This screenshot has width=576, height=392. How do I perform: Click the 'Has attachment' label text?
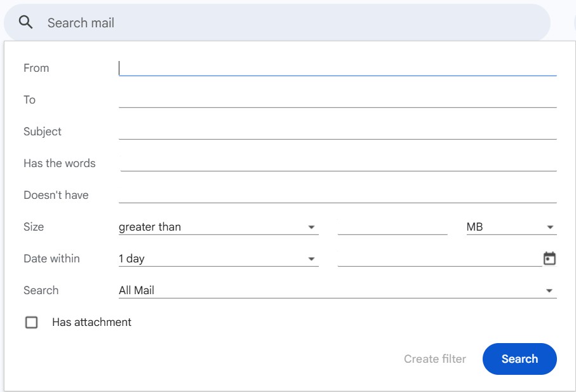[91, 322]
